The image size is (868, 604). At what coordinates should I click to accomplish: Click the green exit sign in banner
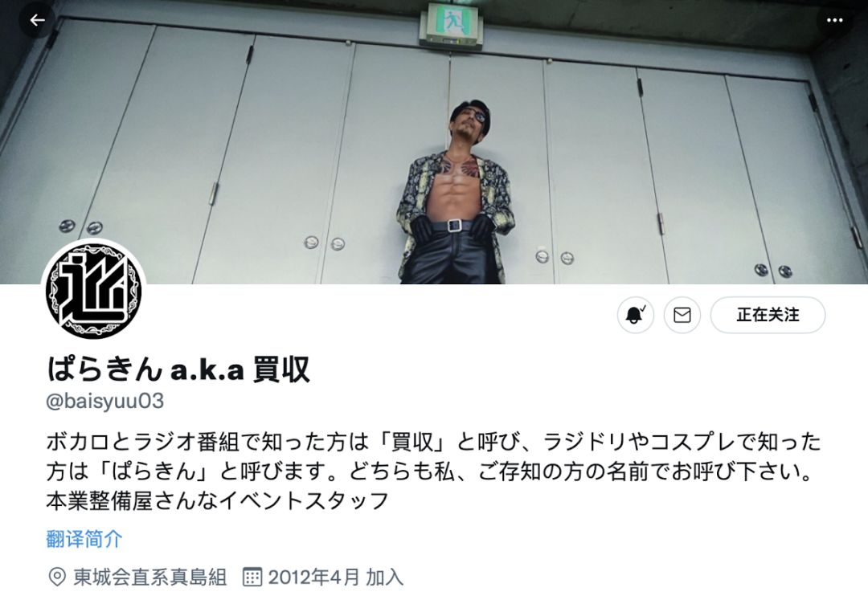click(452, 23)
